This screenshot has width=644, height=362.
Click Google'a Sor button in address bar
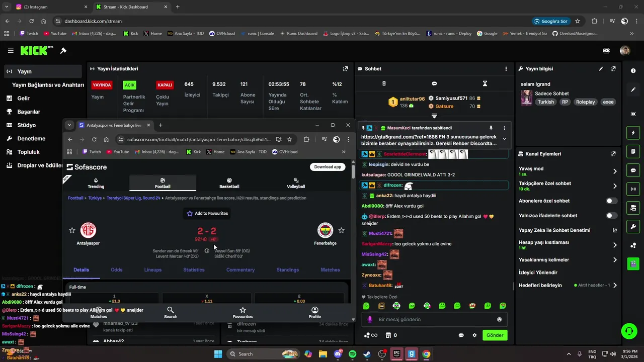pyautogui.click(x=551, y=21)
